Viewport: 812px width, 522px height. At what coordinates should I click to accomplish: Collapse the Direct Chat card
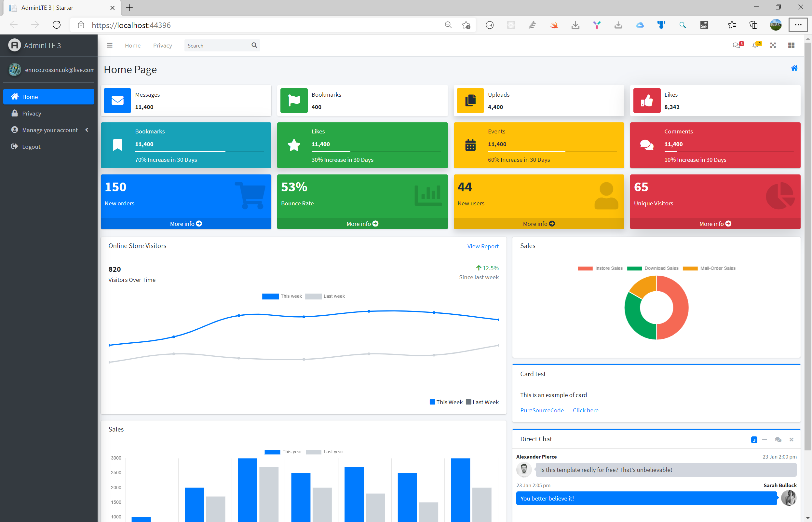(x=765, y=440)
